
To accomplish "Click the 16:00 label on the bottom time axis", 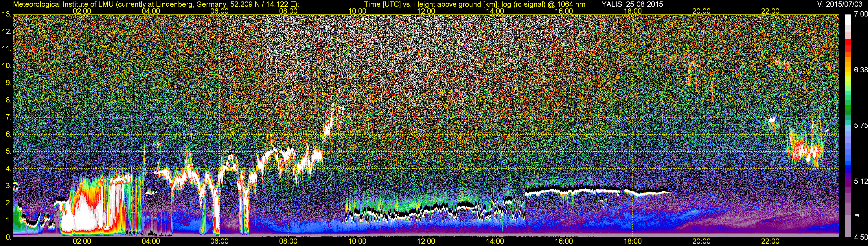I will 564,241.
